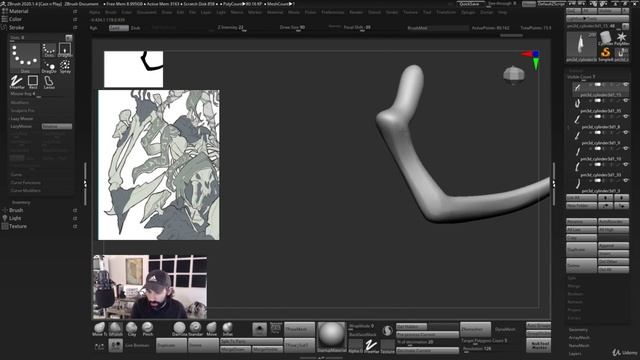The width and height of the screenshot is (640, 360).
Task: Select the Spray stroke icon
Action: pyautogui.click(x=65, y=67)
